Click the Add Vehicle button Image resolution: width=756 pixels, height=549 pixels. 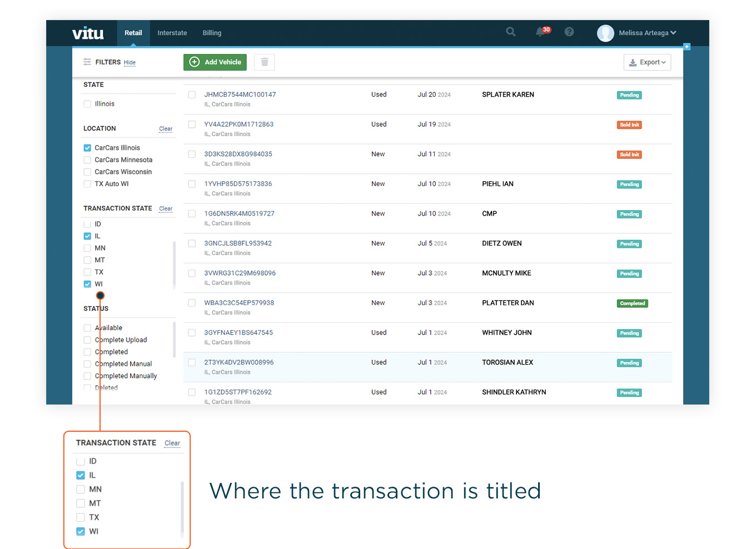point(215,62)
